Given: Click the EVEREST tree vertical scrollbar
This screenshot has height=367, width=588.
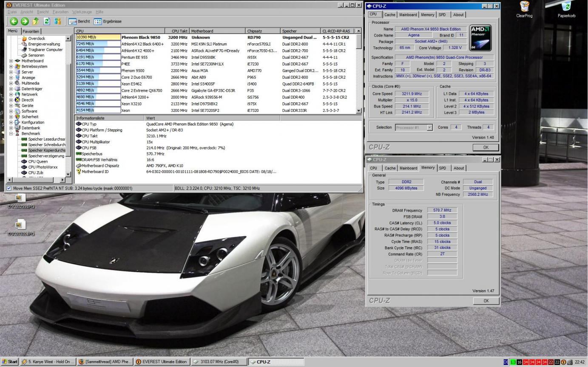Looking at the screenshot, I should 68,106.
